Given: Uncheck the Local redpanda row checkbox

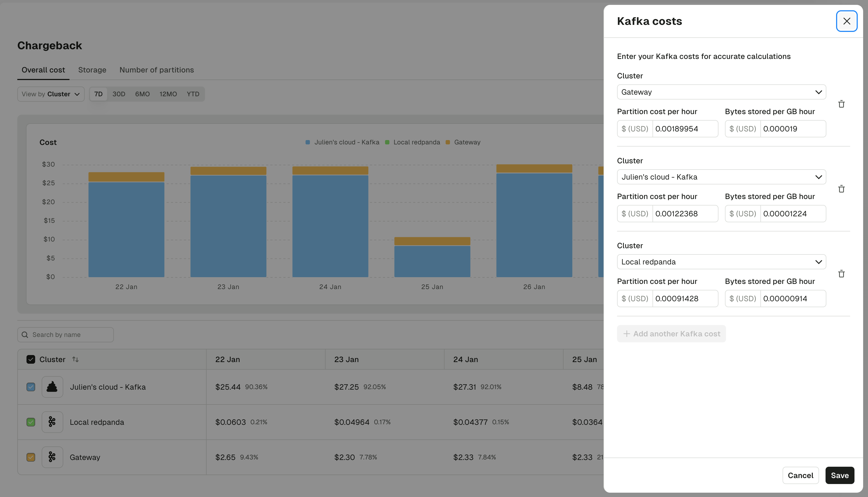Looking at the screenshot, I should pos(31,422).
